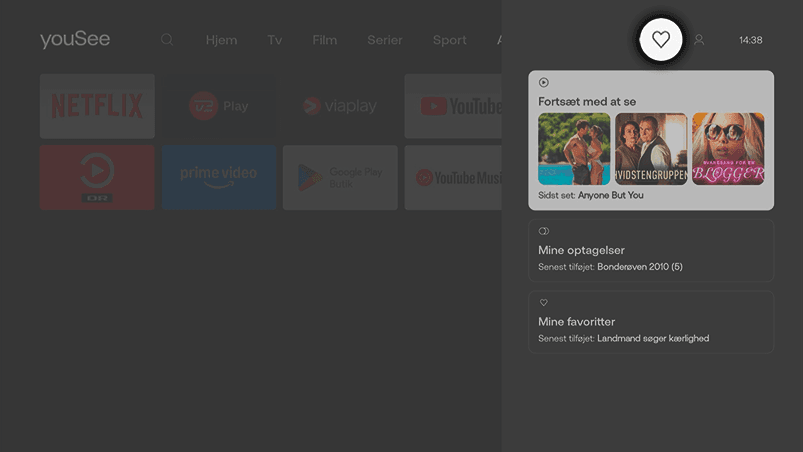
Task: Open the Prime Video app
Action: point(218,178)
